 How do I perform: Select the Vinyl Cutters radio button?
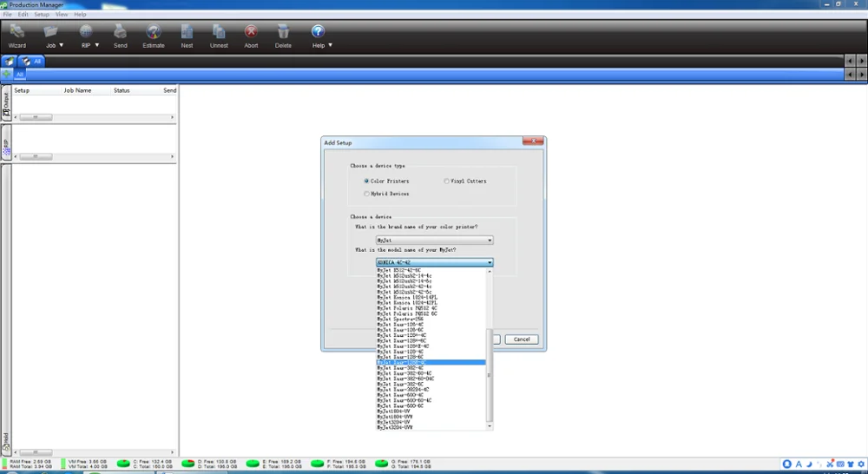click(446, 181)
